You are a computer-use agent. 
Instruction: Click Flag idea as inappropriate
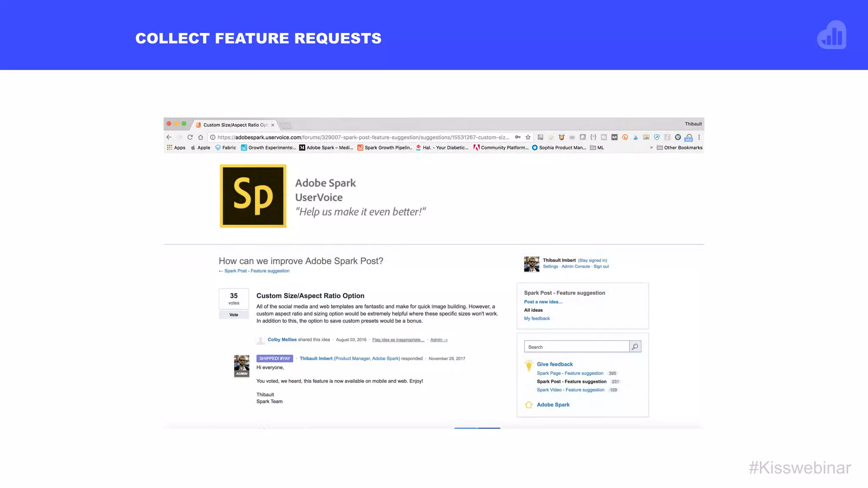pyautogui.click(x=398, y=340)
